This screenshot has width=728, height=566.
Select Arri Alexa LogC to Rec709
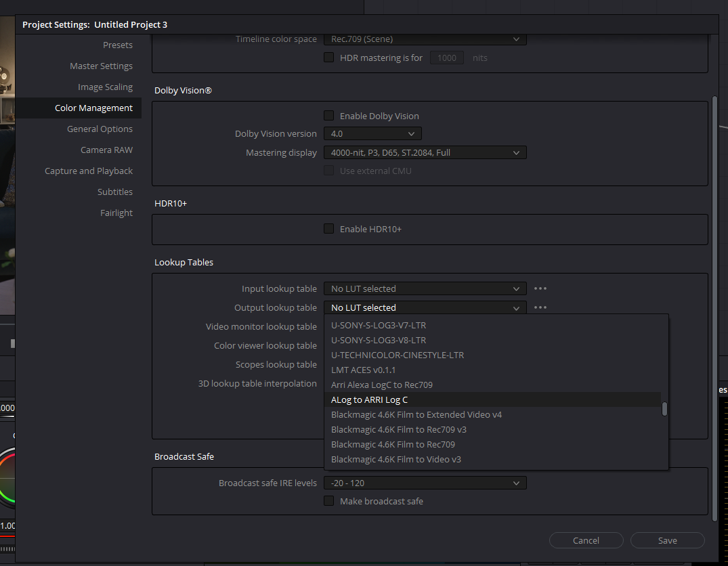pos(492,385)
